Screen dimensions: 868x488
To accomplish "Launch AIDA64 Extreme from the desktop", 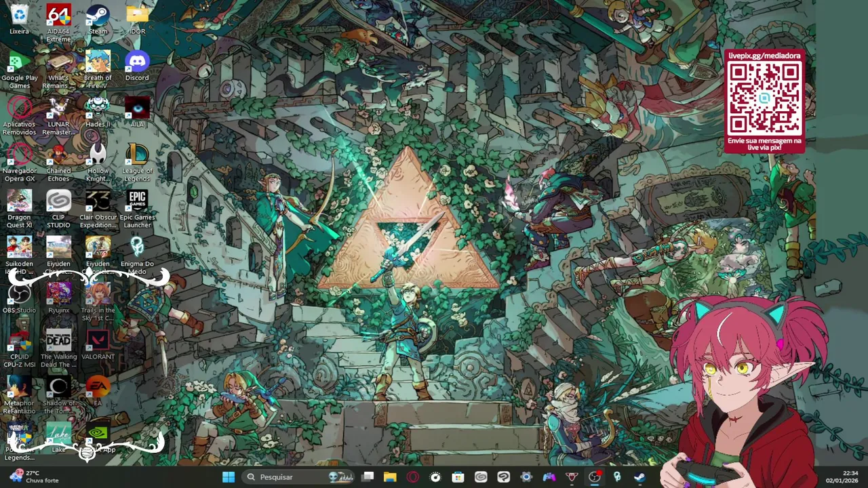I will pos(58,24).
